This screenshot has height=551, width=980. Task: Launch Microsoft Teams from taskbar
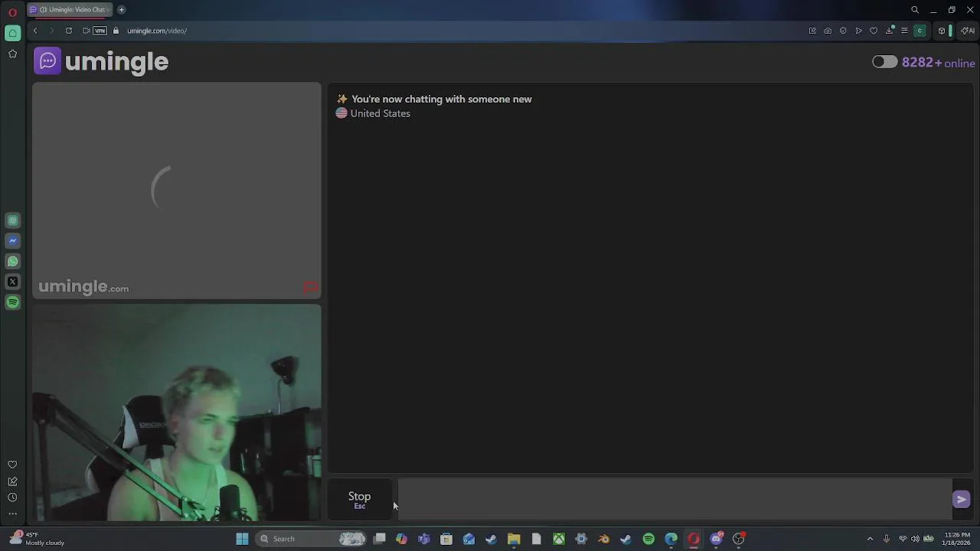[x=424, y=539]
